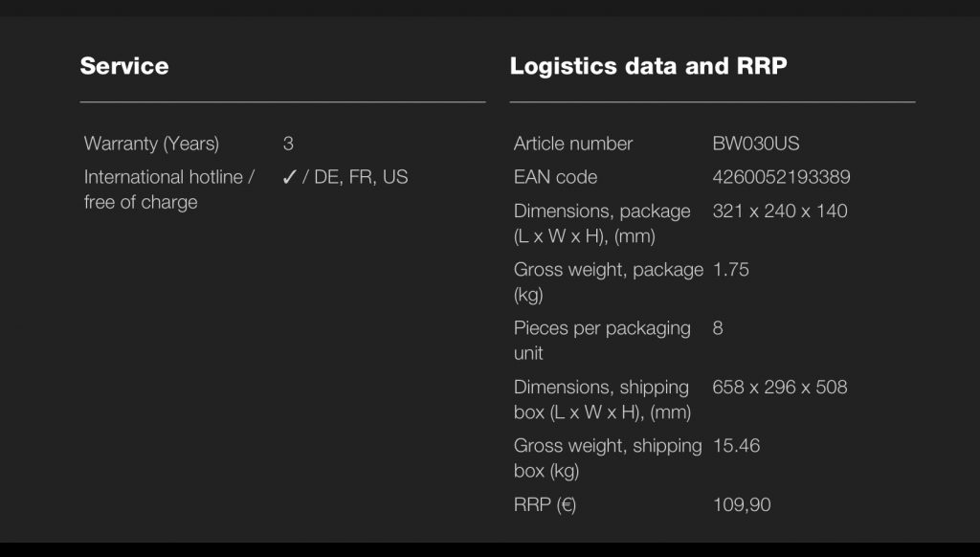980x557 pixels.
Task: Select the Pieces per packaging unit label
Action: click(602, 341)
